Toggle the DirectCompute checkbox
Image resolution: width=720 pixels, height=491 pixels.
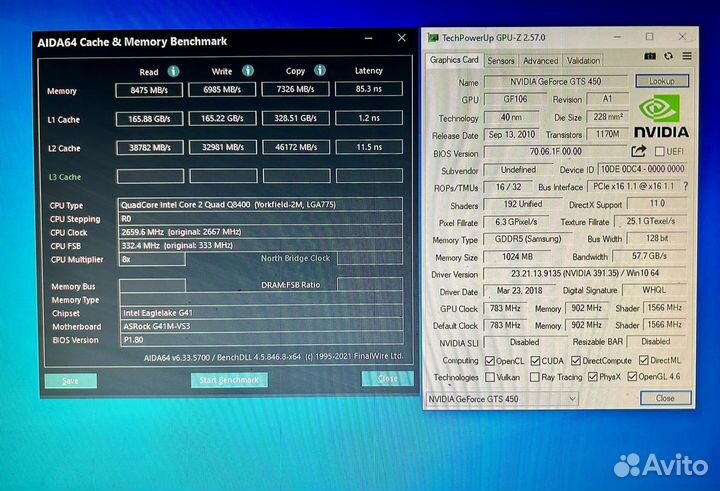point(576,361)
